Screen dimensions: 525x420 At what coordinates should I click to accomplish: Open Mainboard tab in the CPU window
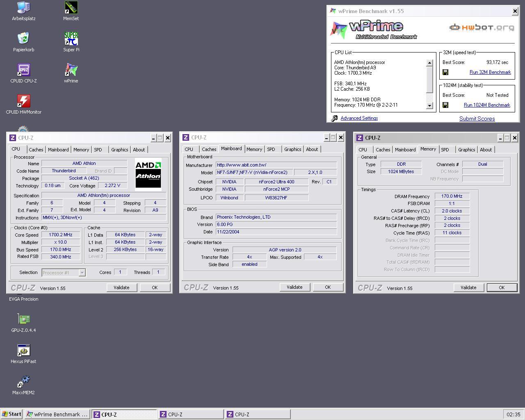coord(58,150)
